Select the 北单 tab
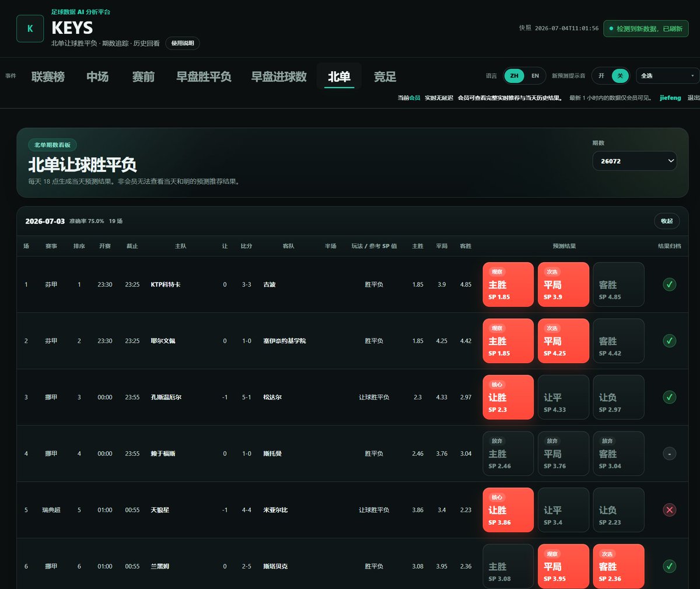Image resolution: width=700 pixels, height=589 pixels. click(x=339, y=76)
